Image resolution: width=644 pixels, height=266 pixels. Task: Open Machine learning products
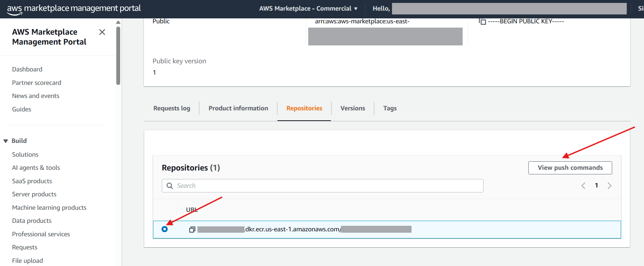tap(49, 208)
